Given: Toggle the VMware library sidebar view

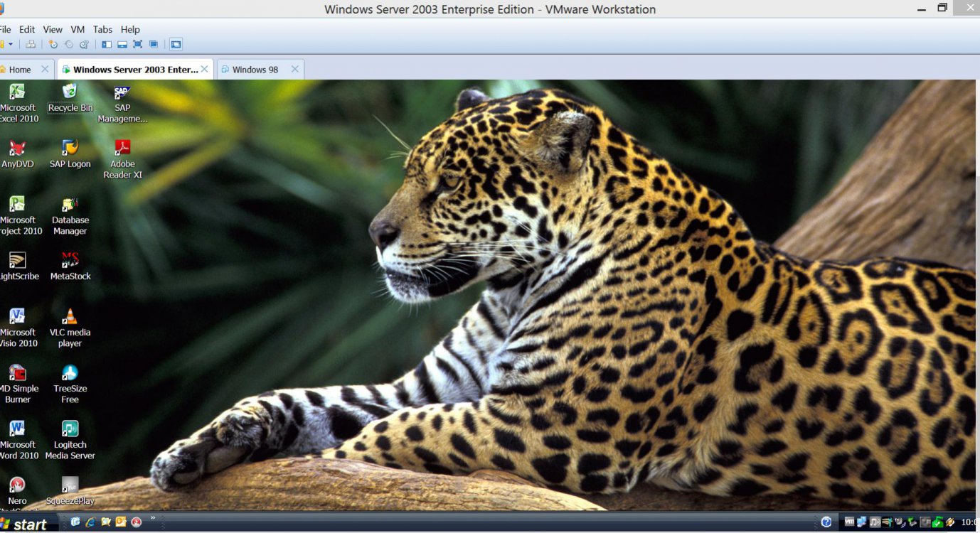Looking at the screenshot, I should [107, 44].
